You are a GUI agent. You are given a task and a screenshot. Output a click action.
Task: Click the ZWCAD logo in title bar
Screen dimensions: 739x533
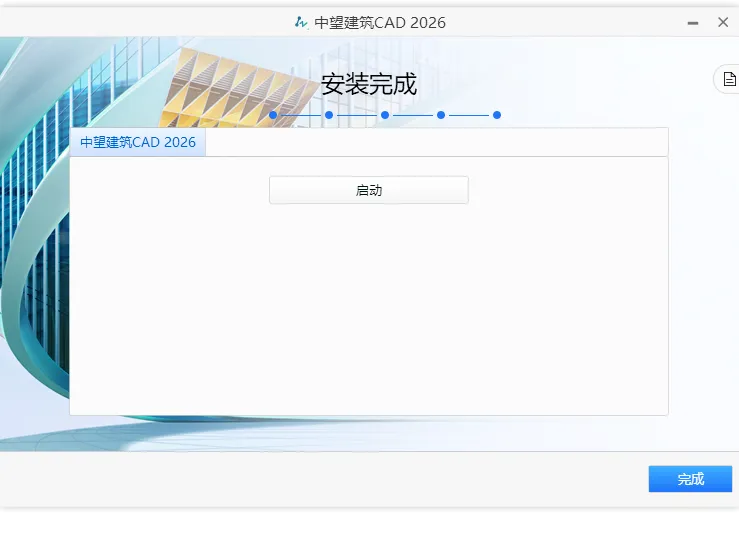(301, 22)
